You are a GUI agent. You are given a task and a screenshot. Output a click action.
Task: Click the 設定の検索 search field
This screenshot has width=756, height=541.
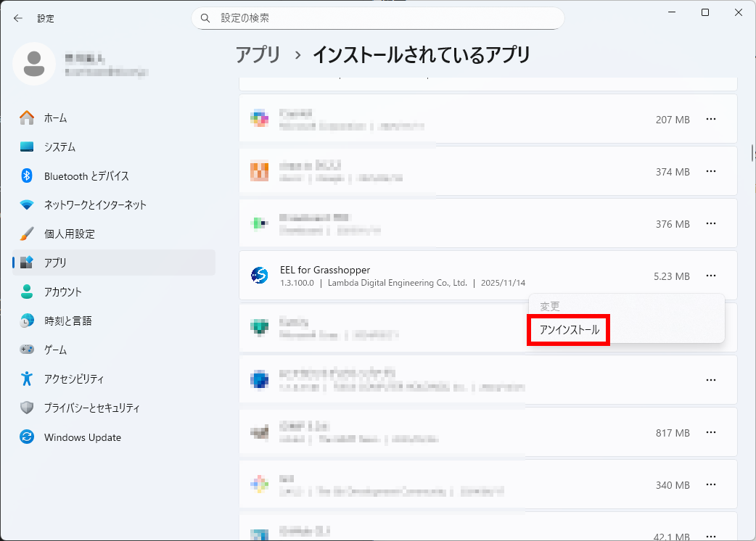(377, 18)
